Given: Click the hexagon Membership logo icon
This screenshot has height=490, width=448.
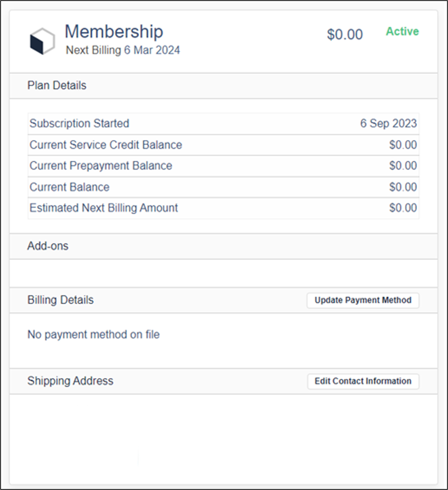Looking at the screenshot, I should coord(43,41).
